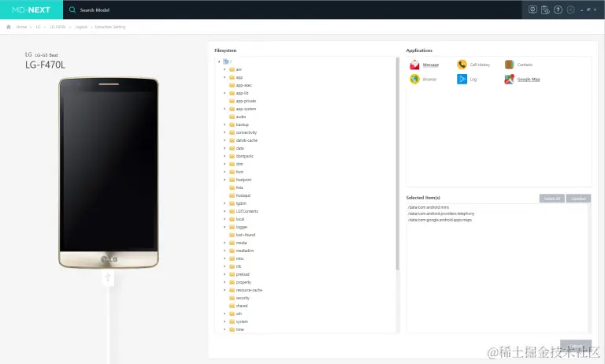Select the preload folder label

pos(243,274)
